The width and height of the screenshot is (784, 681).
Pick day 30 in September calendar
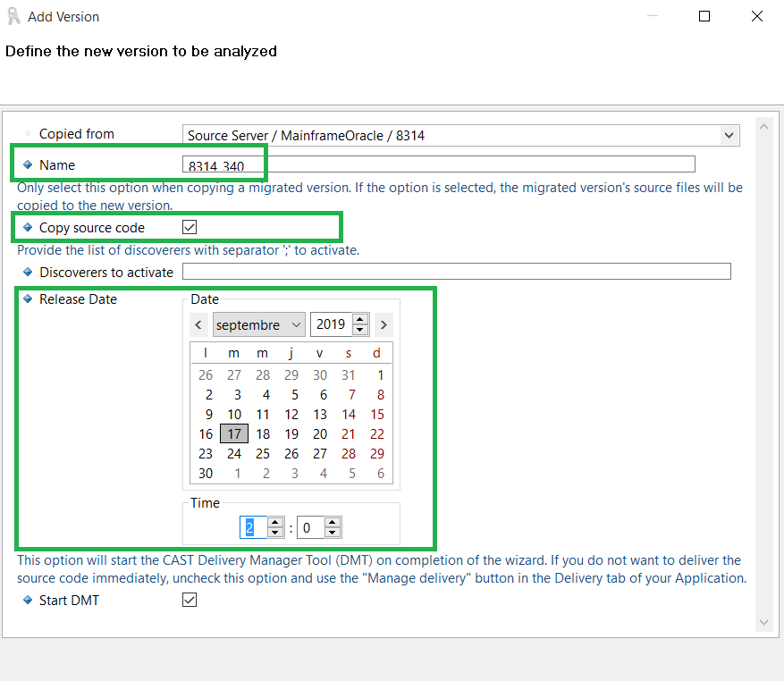(x=206, y=474)
